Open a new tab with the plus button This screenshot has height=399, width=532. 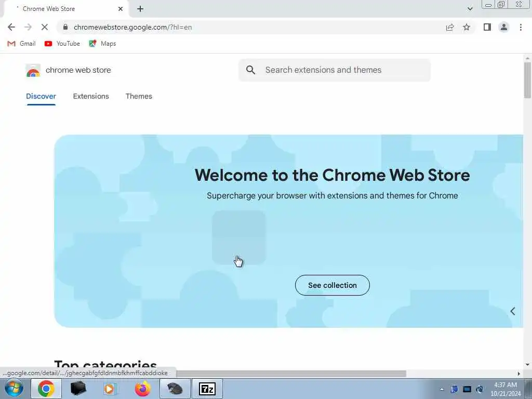[140, 9]
